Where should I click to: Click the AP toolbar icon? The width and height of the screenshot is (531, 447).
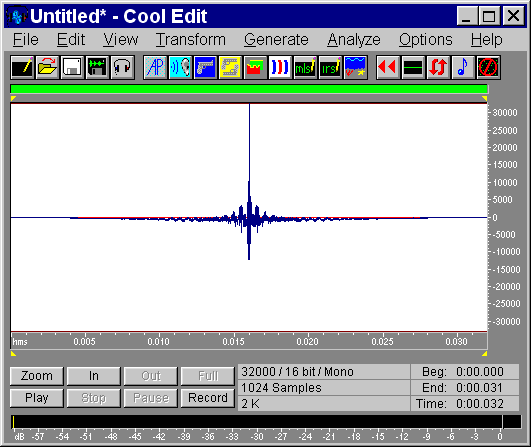[155, 67]
